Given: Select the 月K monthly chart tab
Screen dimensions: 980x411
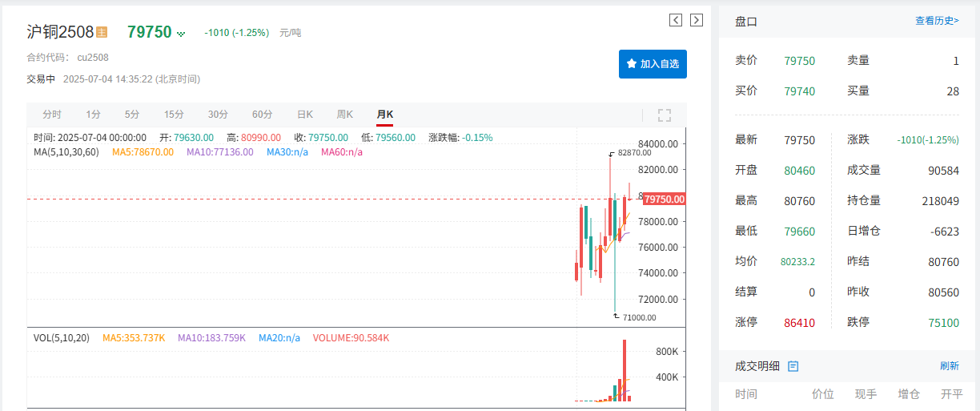Looking at the screenshot, I should pos(385,115).
